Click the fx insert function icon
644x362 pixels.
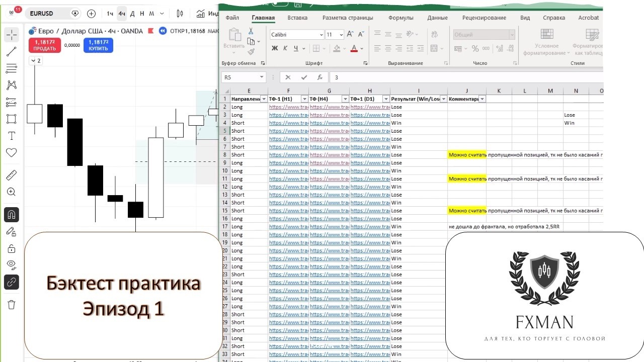pos(319,77)
